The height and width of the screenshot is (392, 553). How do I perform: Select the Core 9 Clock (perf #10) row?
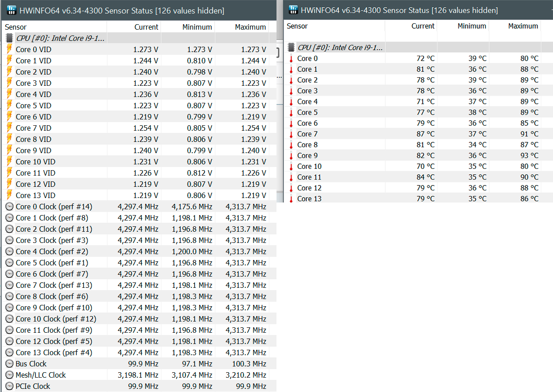139,308
